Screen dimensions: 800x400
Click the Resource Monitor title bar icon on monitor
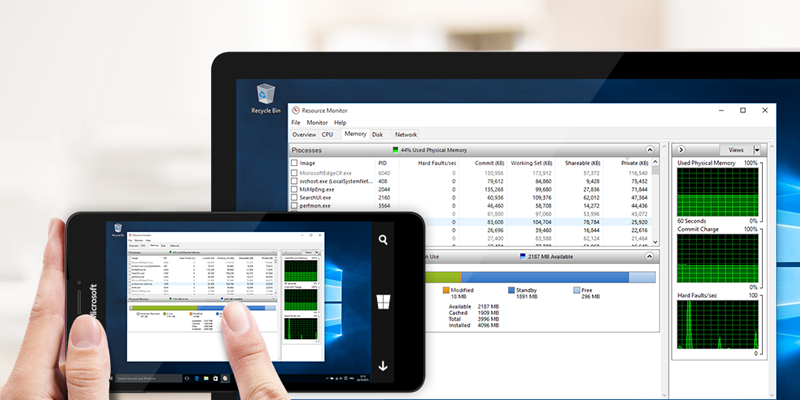pos(295,110)
